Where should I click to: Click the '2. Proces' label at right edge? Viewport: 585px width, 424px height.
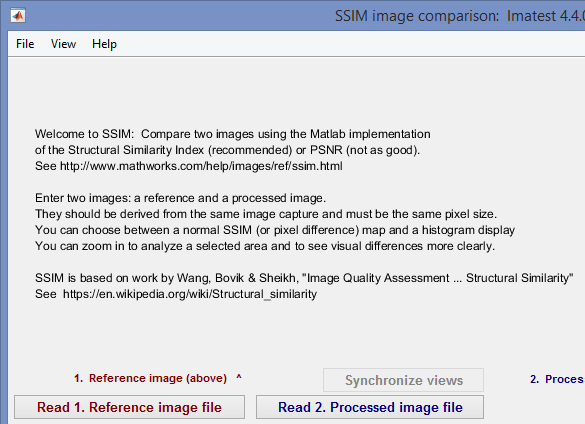557,379
